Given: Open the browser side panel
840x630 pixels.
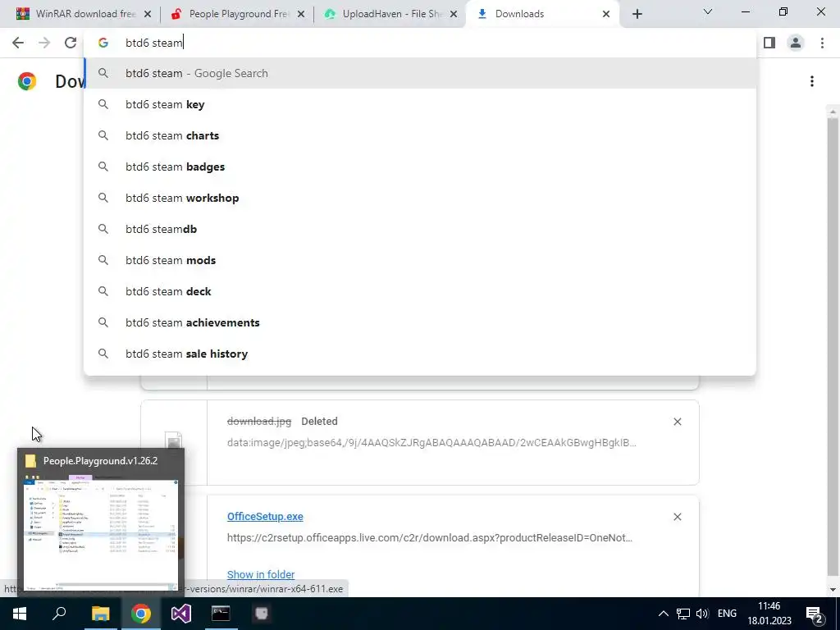Looking at the screenshot, I should [x=769, y=43].
